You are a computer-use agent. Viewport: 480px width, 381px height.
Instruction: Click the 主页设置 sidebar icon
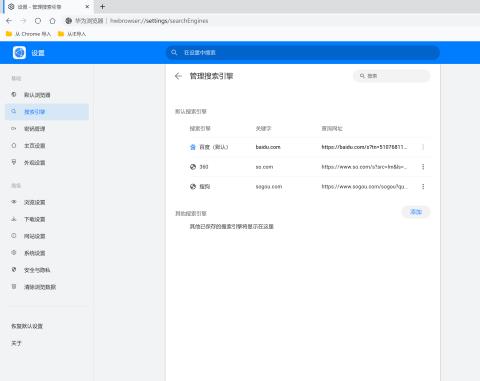(14, 146)
